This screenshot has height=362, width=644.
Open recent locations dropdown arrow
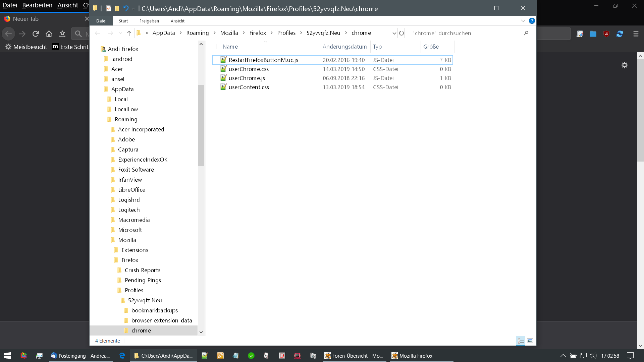(x=120, y=33)
